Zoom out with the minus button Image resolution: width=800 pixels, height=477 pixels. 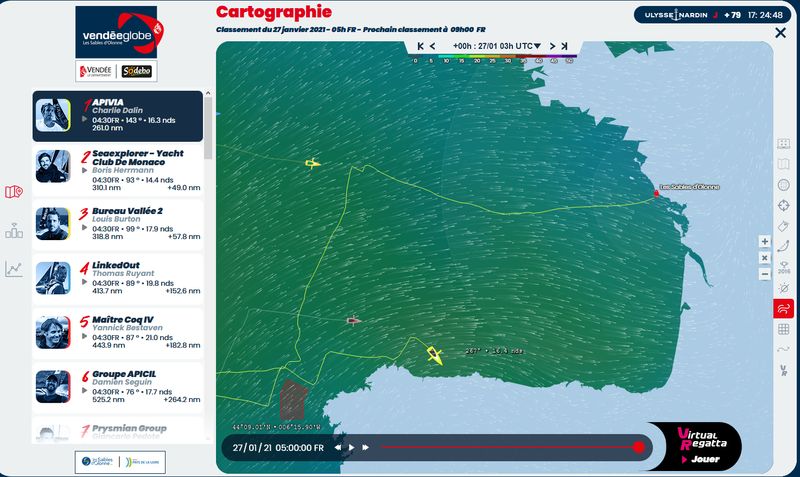(764, 274)
